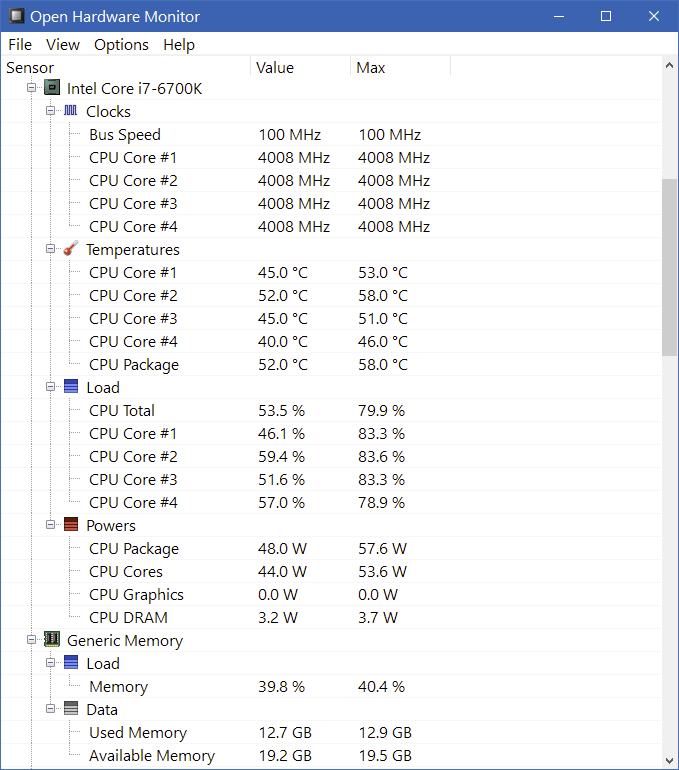Click the Generic Memory RAM icon
Image resolution: width=679 pixels, height=770 pixels.
[x=52, y=639]
